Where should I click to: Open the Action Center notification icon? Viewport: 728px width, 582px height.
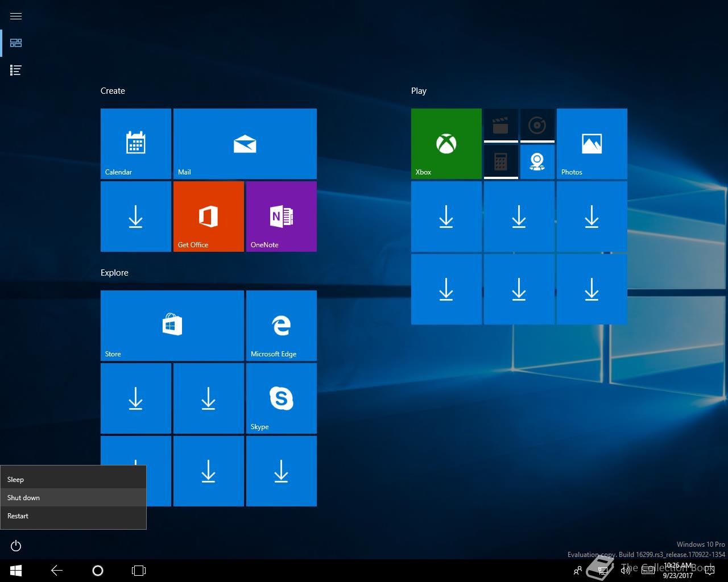click(709, 571)
